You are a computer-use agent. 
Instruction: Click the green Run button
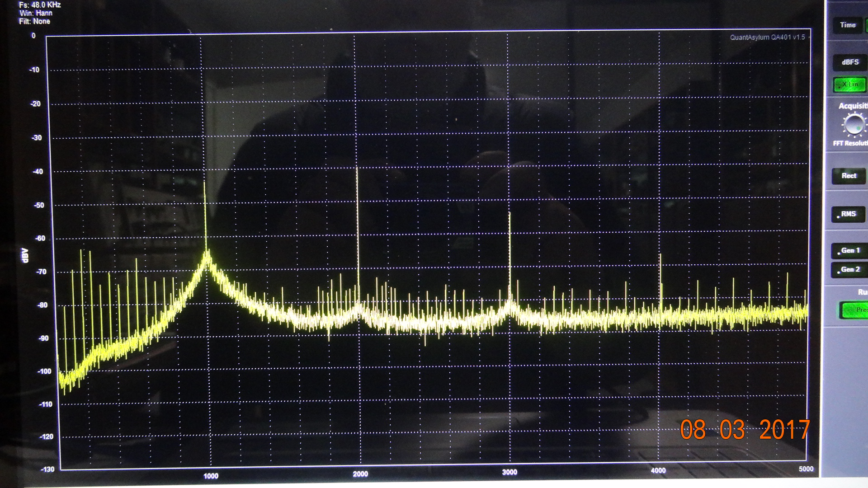[854, 310]
